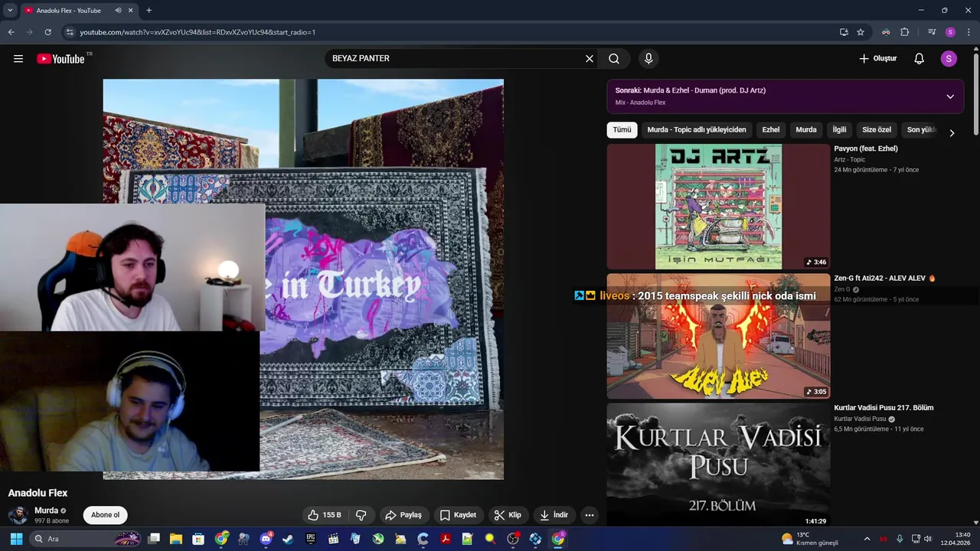Open a new browser tab

[x=149, y=11]
